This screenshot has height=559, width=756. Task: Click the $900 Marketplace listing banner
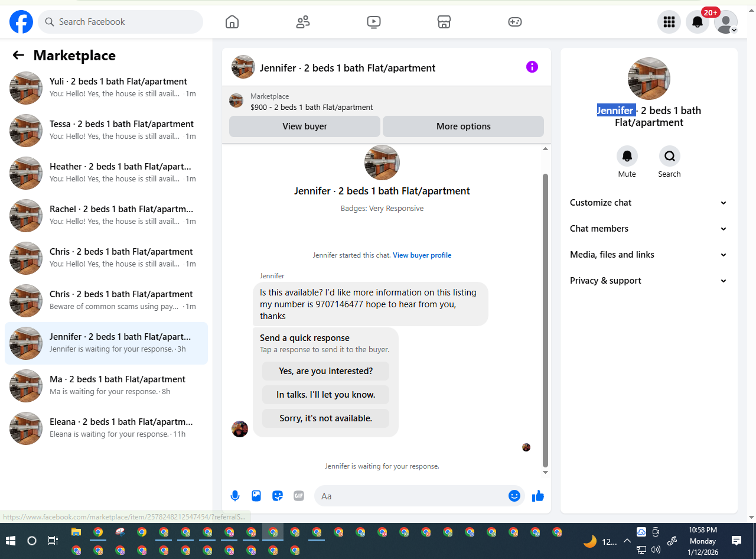pyautogui.click(x=386, y=101)
